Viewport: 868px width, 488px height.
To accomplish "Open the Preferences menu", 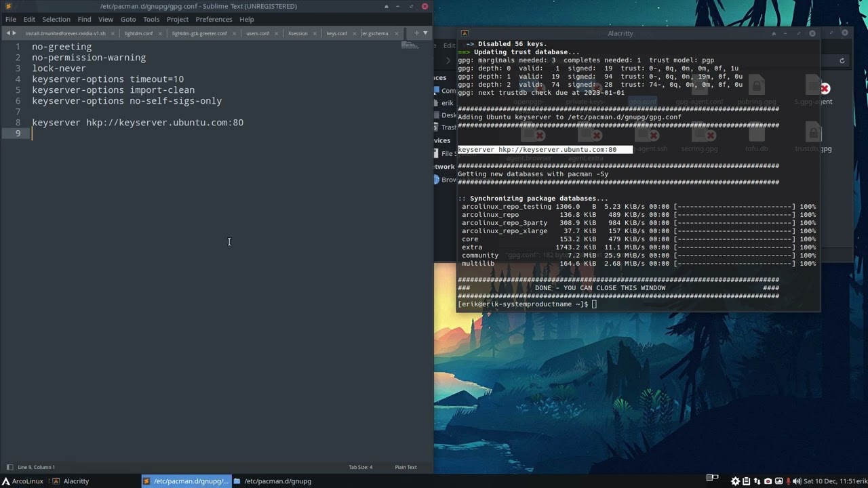I will coord(214,19).
